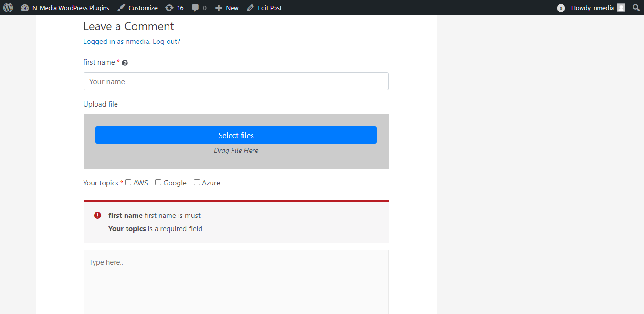Open the WordPress logo menu
The height and width of the screenshot is (314, 644).
click(8, 8)
